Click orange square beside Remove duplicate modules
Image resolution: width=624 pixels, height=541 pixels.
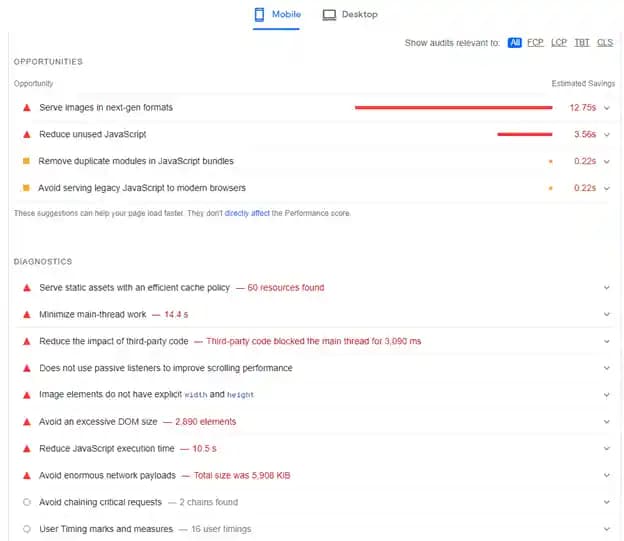(26, 161)
